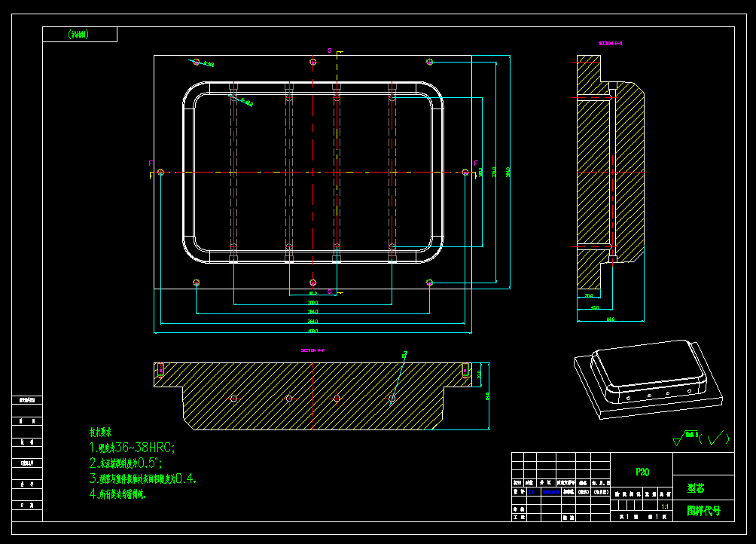Select the left hole on horizontal centerline
The height and width of the screenshot is (544, 756).
[x=160, y=173]
